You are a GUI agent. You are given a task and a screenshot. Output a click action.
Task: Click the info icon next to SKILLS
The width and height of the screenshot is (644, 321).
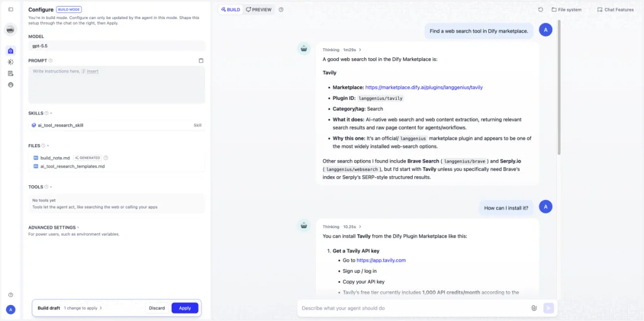pyautogui.click(x=47, y=113)
